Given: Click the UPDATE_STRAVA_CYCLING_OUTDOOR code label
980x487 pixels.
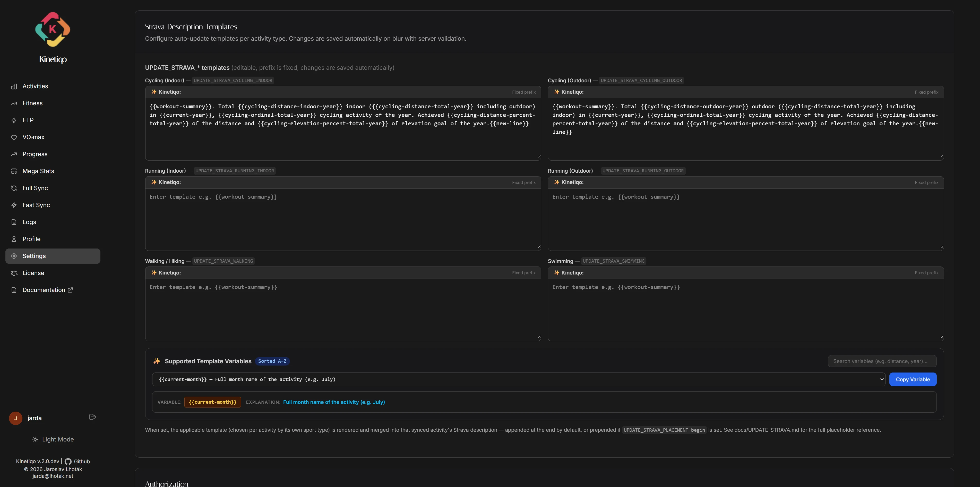Looking at the screenshot, I should 641,81.
